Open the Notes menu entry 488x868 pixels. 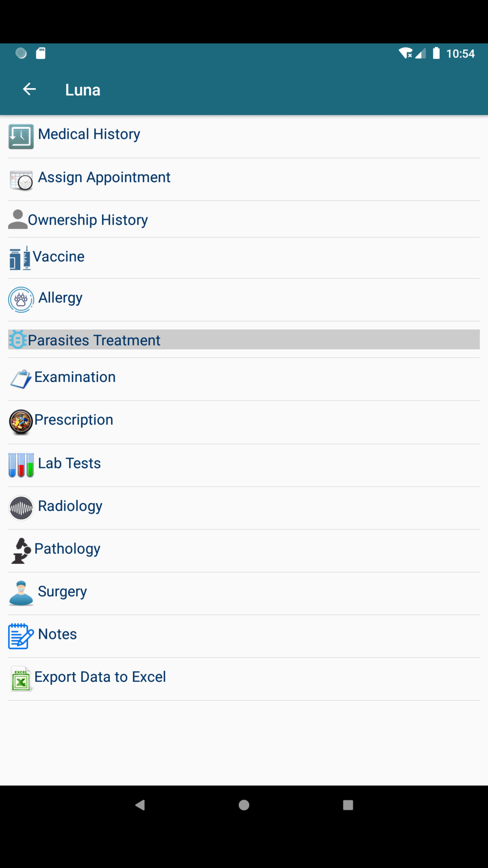57,634
